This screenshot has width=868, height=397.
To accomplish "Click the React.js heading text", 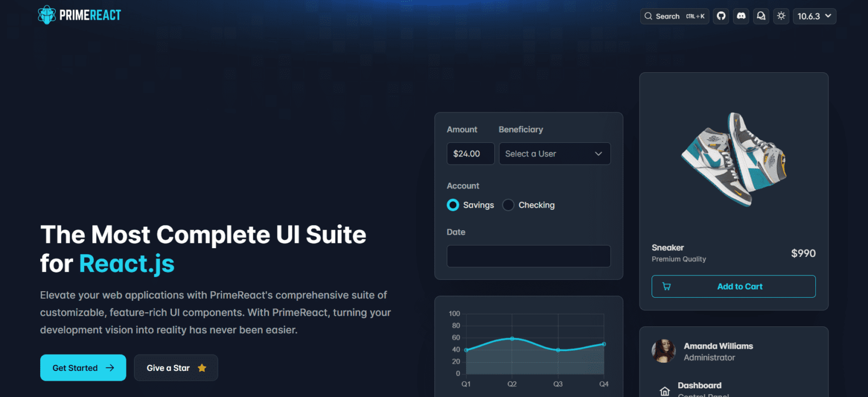I will pos(127,264).
